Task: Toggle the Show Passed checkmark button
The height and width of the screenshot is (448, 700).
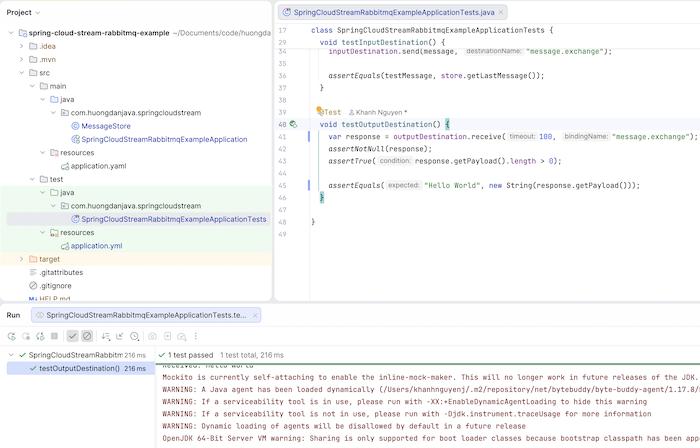Action: point(72,336)
